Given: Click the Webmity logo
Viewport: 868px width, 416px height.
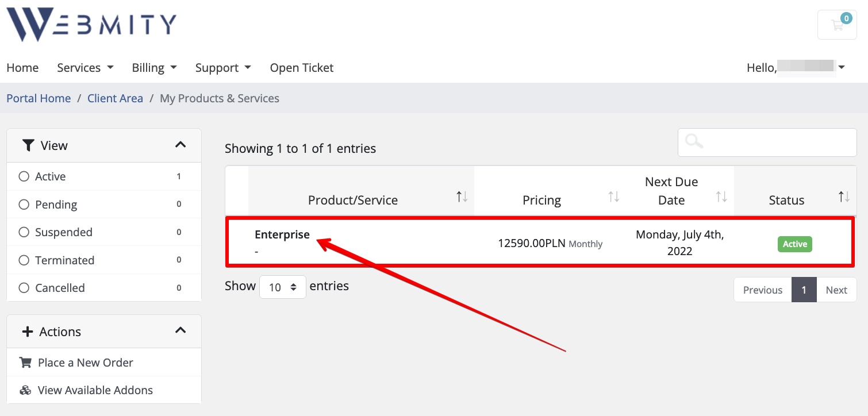Looking at the screenshot, I should pos(91,25).
